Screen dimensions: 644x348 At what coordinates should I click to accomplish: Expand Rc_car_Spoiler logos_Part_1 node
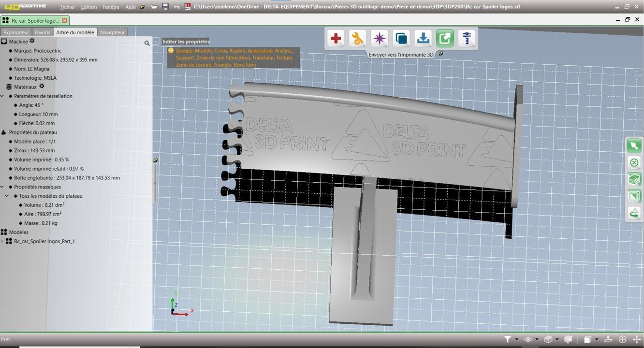2,241
